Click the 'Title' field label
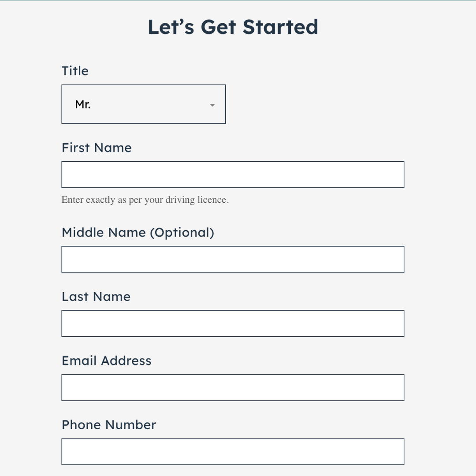 pyautogui.click(x=75, y=71)
